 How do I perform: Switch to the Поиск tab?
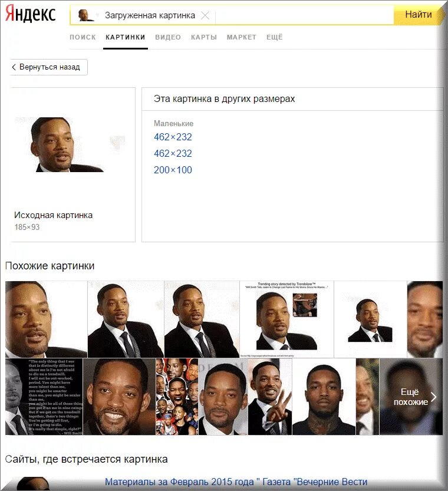(x=83, y=37)
